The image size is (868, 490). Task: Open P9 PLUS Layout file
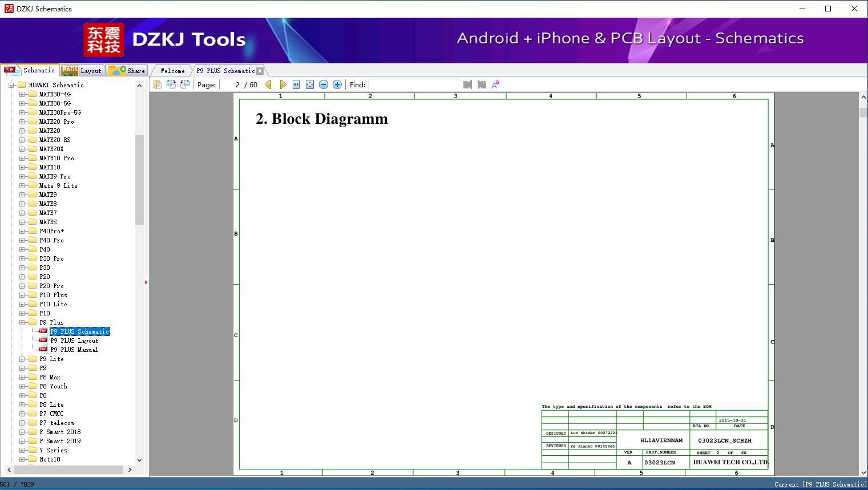point(74,341)
